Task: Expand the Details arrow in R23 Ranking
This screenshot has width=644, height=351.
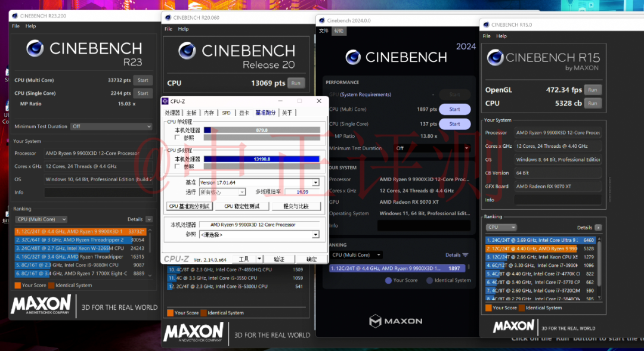Action: tap(149, 220)
